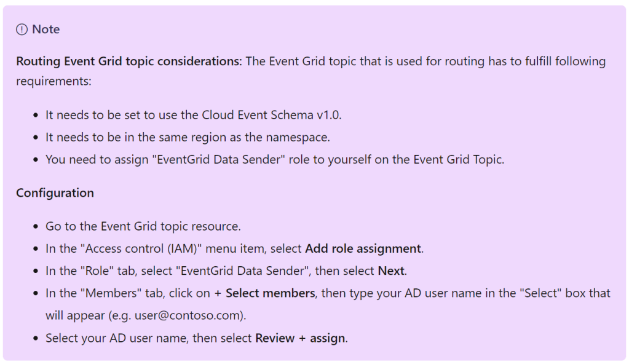Click the bold "Add role assignment" text

[x=363, y=249]
